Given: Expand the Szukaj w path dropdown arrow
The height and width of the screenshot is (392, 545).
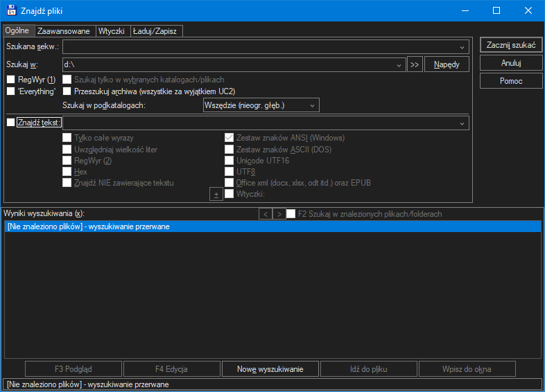Looking at the screenshot, I should [x=399, y=65].
